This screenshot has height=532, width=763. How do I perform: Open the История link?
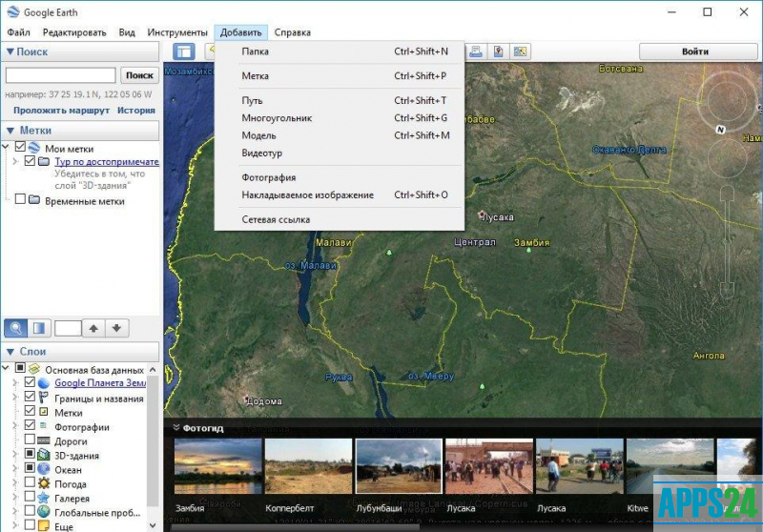[x=136, y=111]
